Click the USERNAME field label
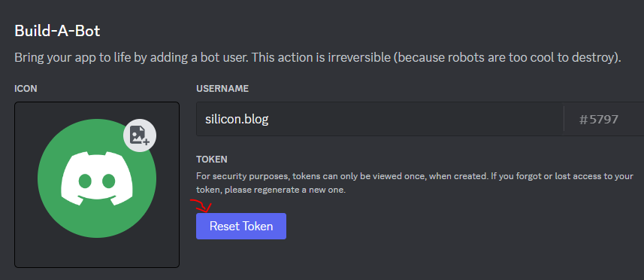The image size is (644, 280). [x=222, y=89]
